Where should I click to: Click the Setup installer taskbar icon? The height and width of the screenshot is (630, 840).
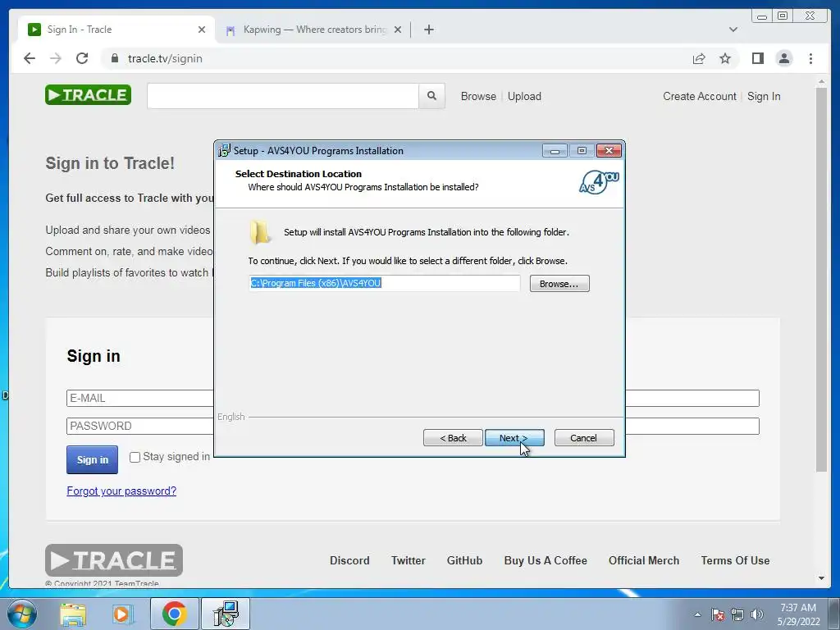pos(226,614)
